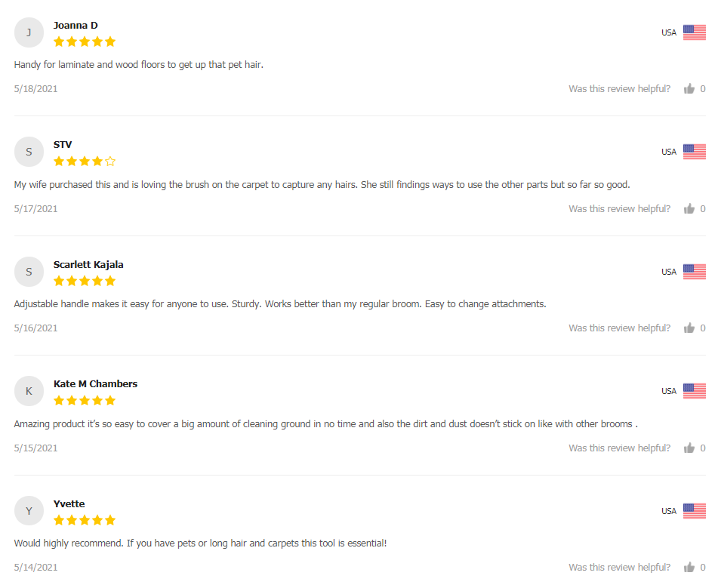Click thumbs-up on Joanna D's review

click(689, 89)
